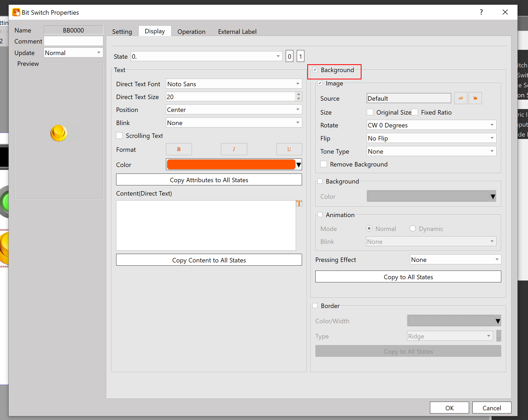
Task: Open the External Label tab
Action: (x=237, y=31)
